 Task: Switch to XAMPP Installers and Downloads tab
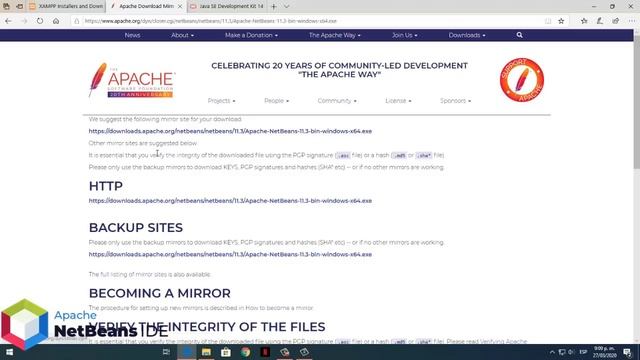67,7
